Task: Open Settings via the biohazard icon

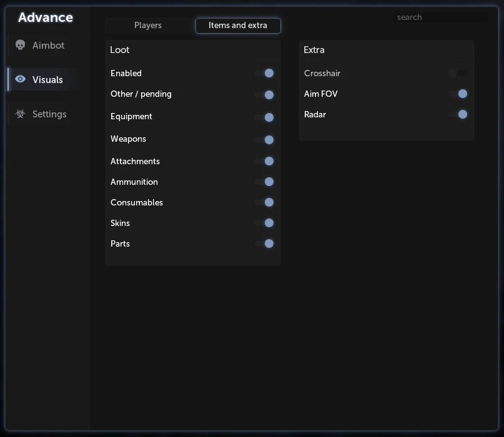Action: click(x=20, y=114)
